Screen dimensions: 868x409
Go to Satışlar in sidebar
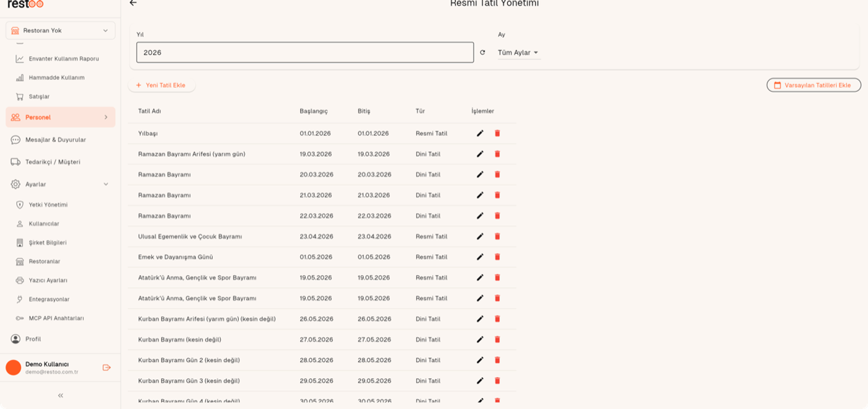(39, 97)
